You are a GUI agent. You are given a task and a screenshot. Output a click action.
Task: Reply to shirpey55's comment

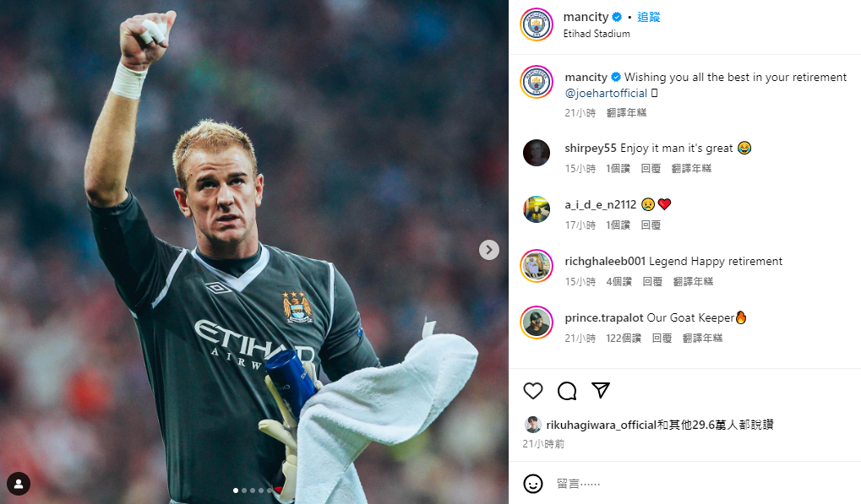[x=651, y=168]
